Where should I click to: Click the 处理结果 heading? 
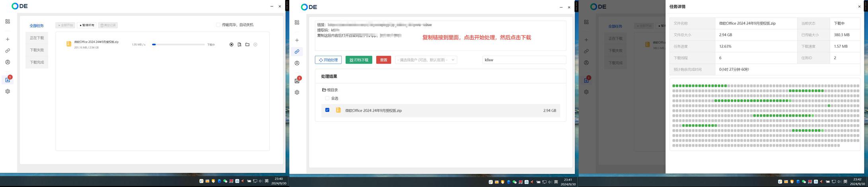click(329, 76)
